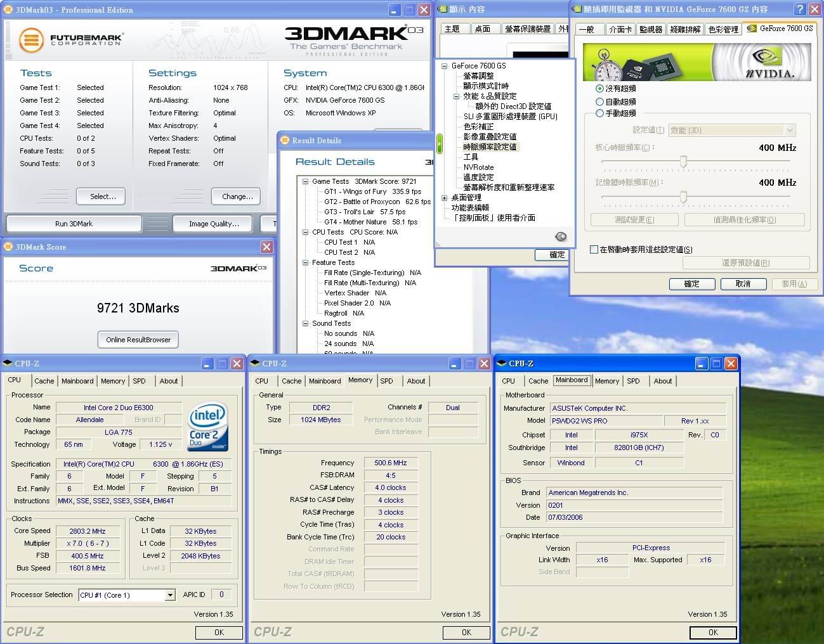Open the color management tab in NVIDIA properties
This screenshot has width=824, height=644.
pyautogui.click(x=723, y=29)
